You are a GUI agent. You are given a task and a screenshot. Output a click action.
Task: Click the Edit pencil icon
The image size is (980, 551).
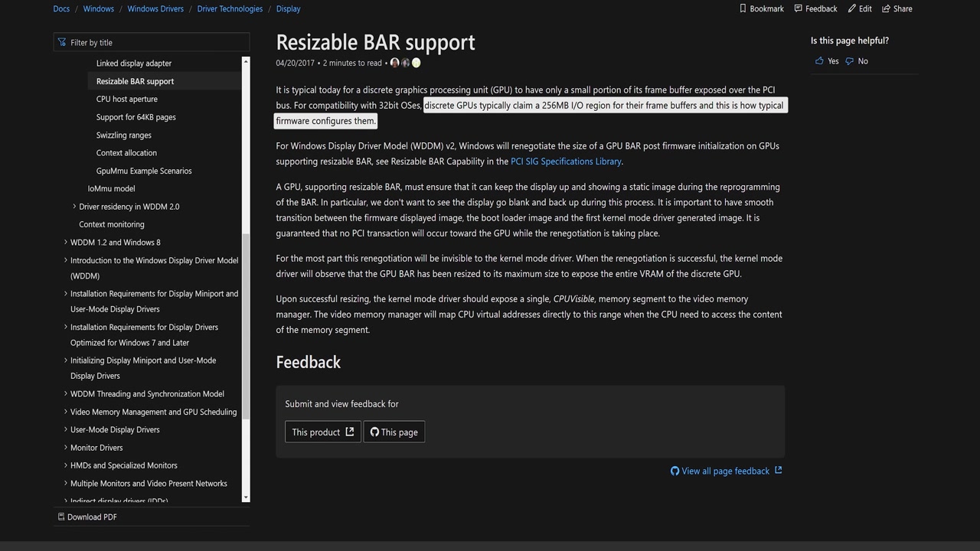click(x=851, y=8)
